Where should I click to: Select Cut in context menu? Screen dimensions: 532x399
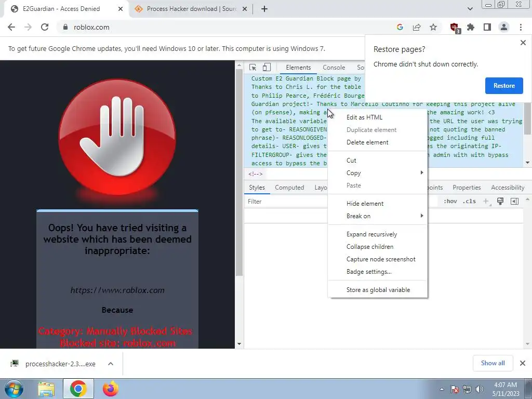pyautogui.click(x=378, y=160)
